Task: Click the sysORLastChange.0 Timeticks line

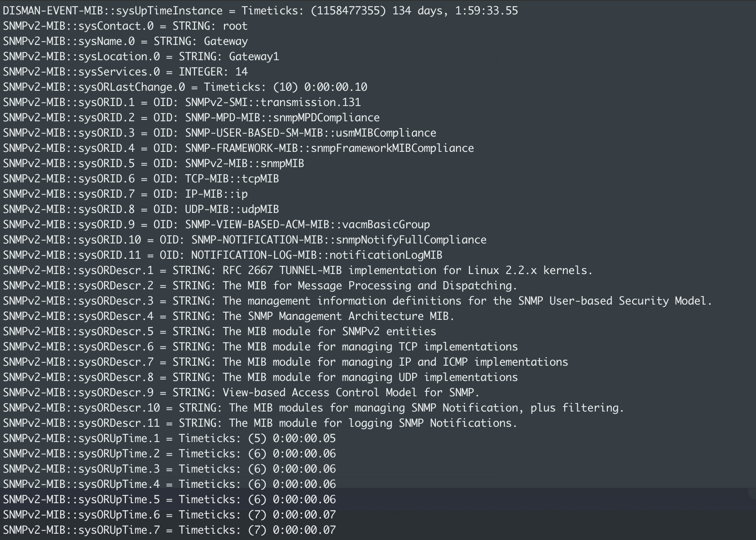Action: click(185, 87)
